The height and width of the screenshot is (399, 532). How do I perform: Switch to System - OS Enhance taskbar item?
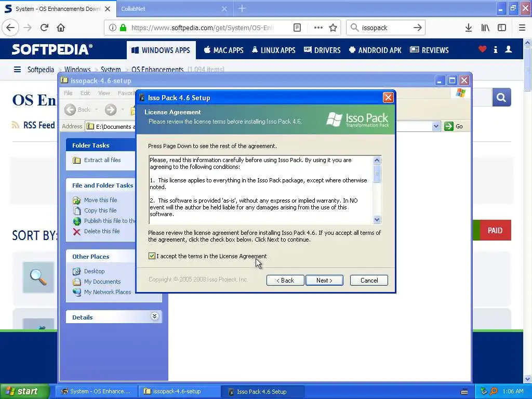[96, 391]
